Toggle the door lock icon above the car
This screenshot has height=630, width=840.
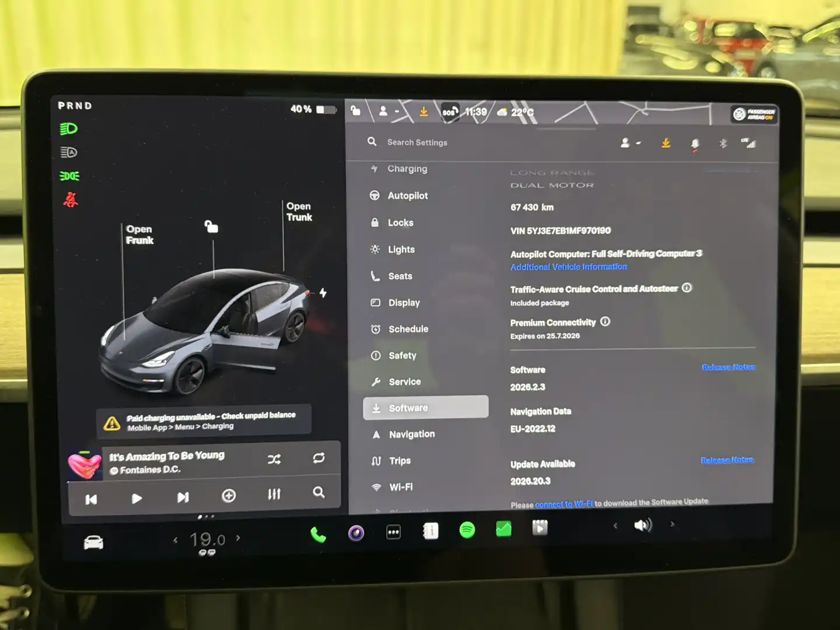211,226
